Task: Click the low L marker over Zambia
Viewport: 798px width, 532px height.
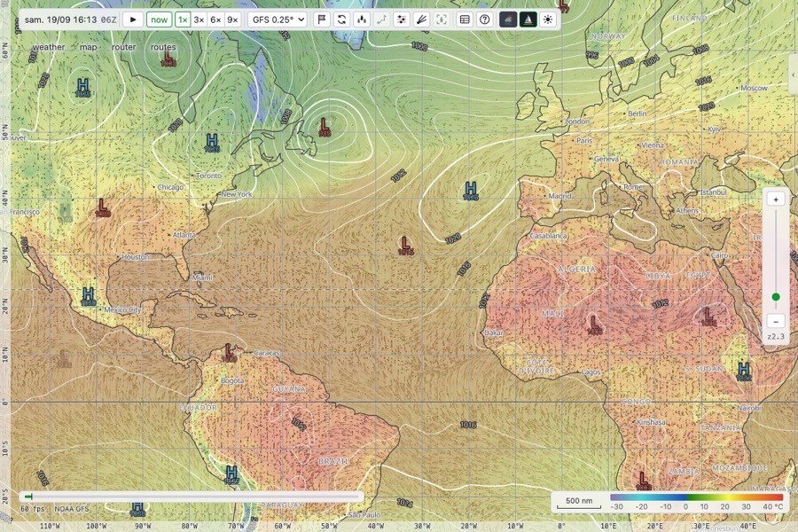Action: click(x=643, y=481)
